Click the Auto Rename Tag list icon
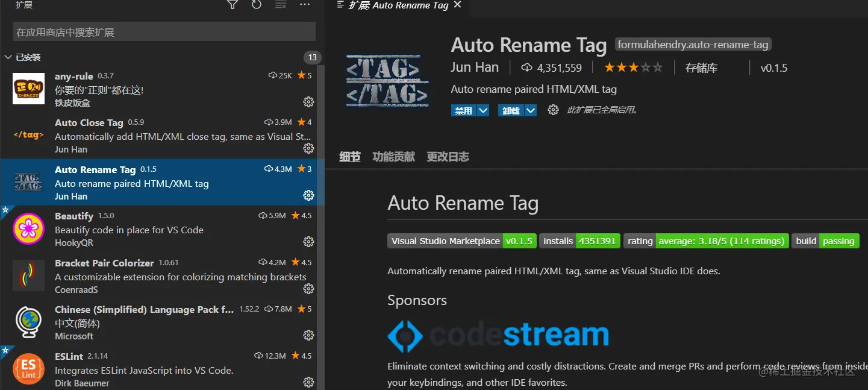The height and width of the screenshot is (390, 868). 29,182
